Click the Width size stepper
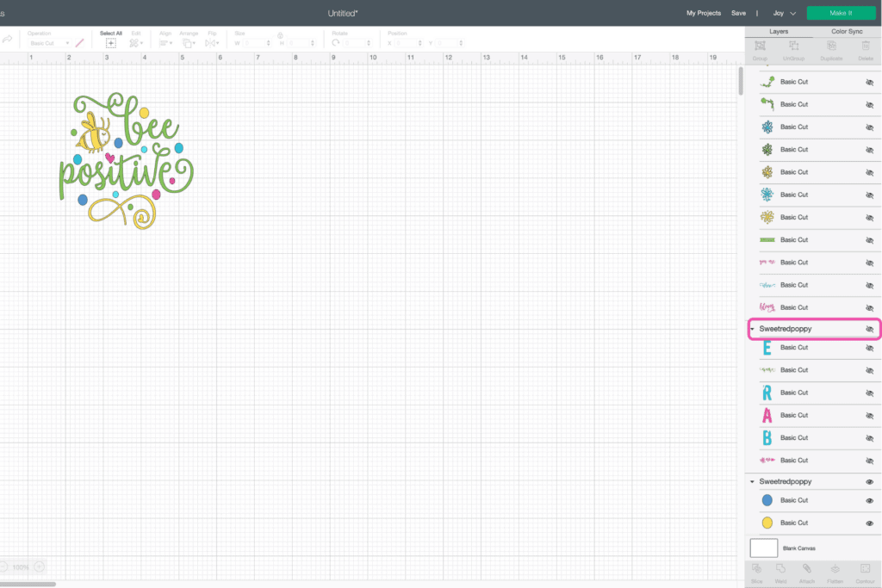The height and width of the screenshot is (588, 882). [x=269, y=43]
